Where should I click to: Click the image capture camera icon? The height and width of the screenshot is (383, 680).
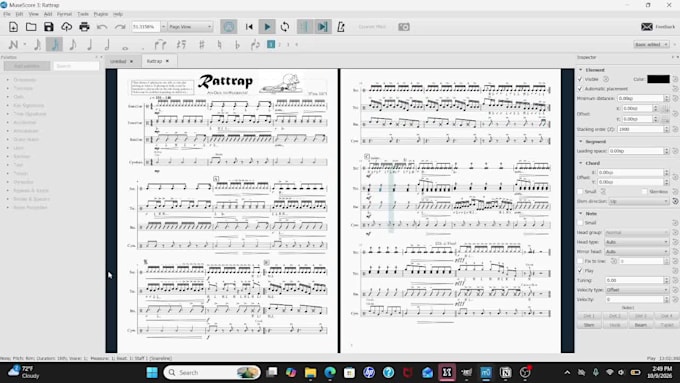(x=404, y=27)
